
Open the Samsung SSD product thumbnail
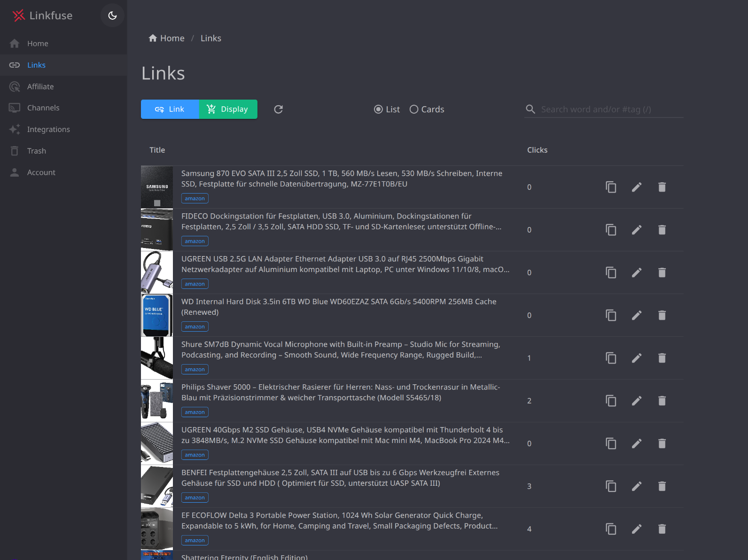(x=157, y=187)
